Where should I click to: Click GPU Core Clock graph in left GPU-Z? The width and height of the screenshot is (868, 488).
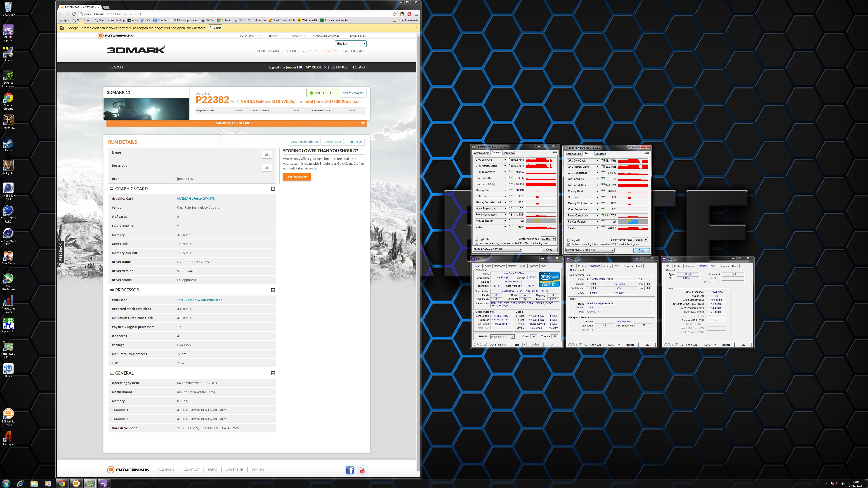coord(541,160)
